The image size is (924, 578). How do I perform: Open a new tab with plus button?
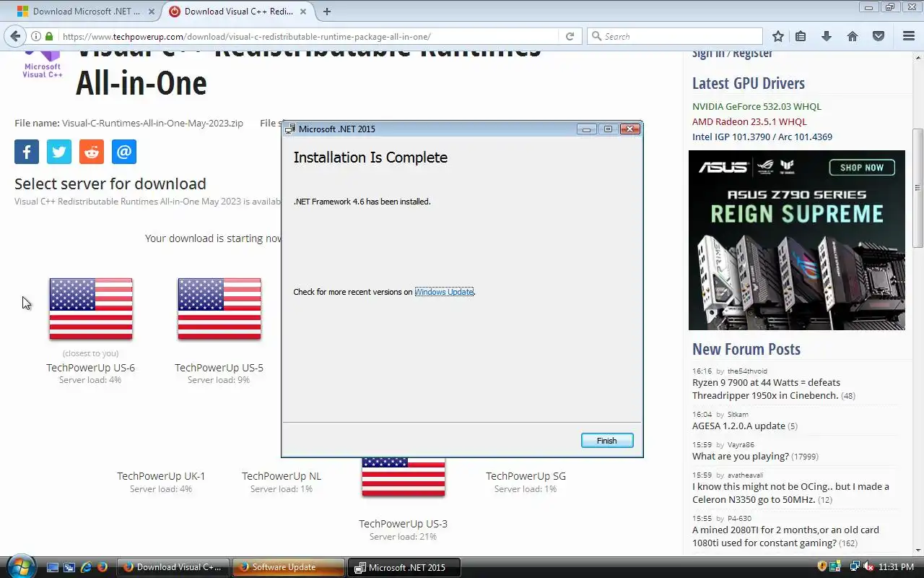pyautogui.click(x=327, y=12)
